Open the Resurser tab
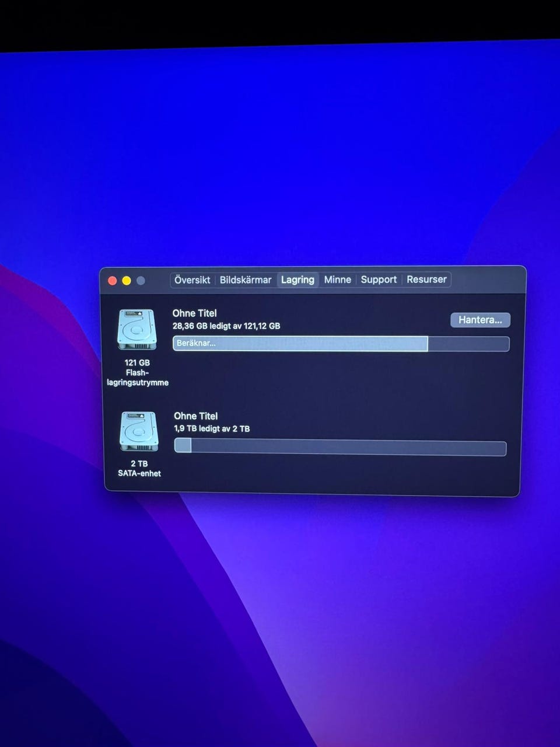This screenshot has height=747, width=560. (426, 280)
